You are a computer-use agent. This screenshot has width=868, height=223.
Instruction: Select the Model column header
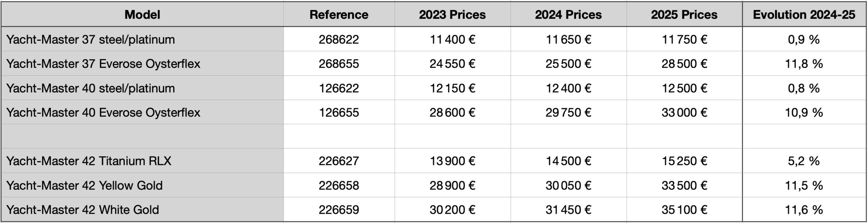click(x=142, y=15)
